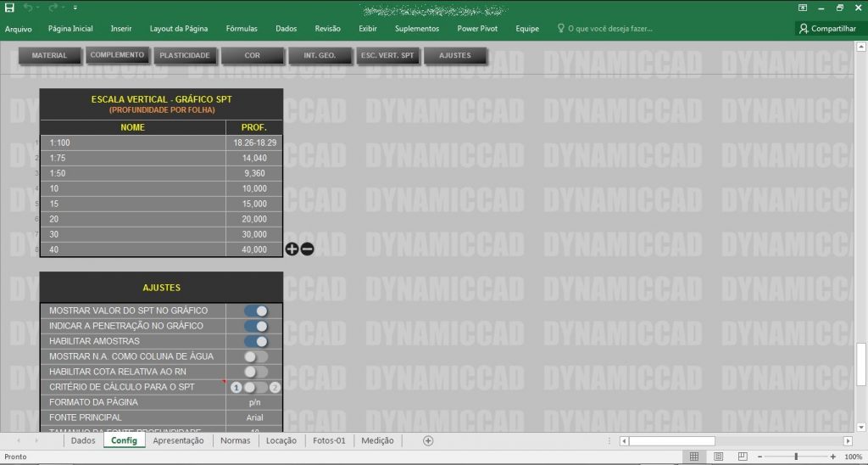Toggle Mostrar valor do SPT no gráfico
Screen dimensions: 868x465
256,311
